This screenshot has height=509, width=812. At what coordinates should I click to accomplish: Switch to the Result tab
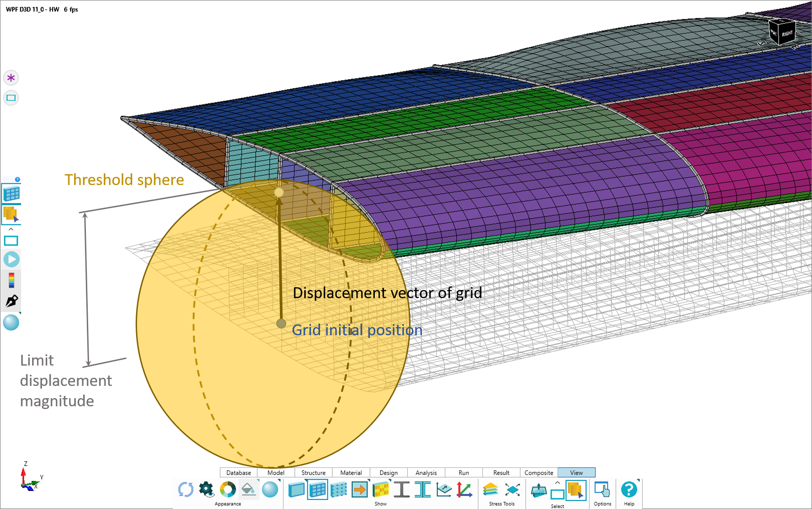(x=501, y=472)
